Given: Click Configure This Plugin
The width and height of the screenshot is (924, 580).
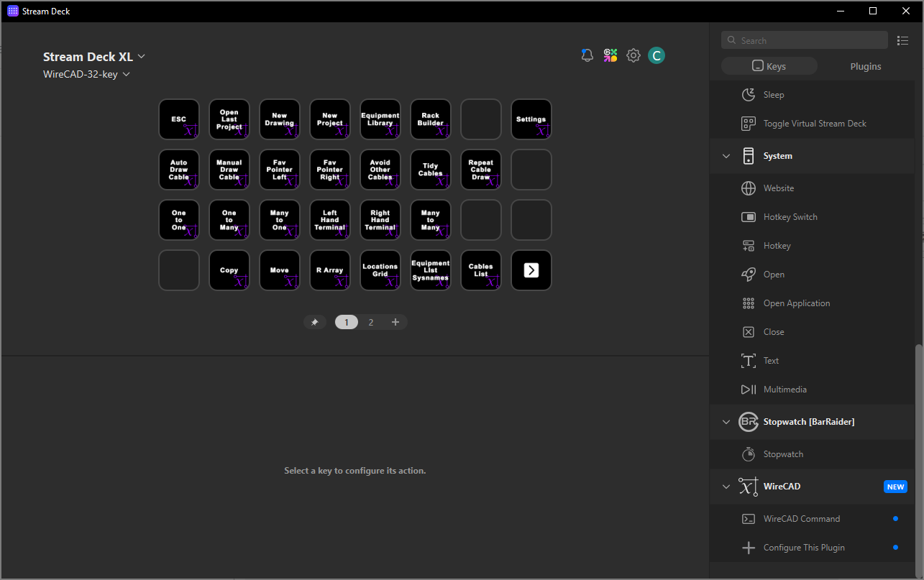Looking at the screenshot, I should 803,548.
